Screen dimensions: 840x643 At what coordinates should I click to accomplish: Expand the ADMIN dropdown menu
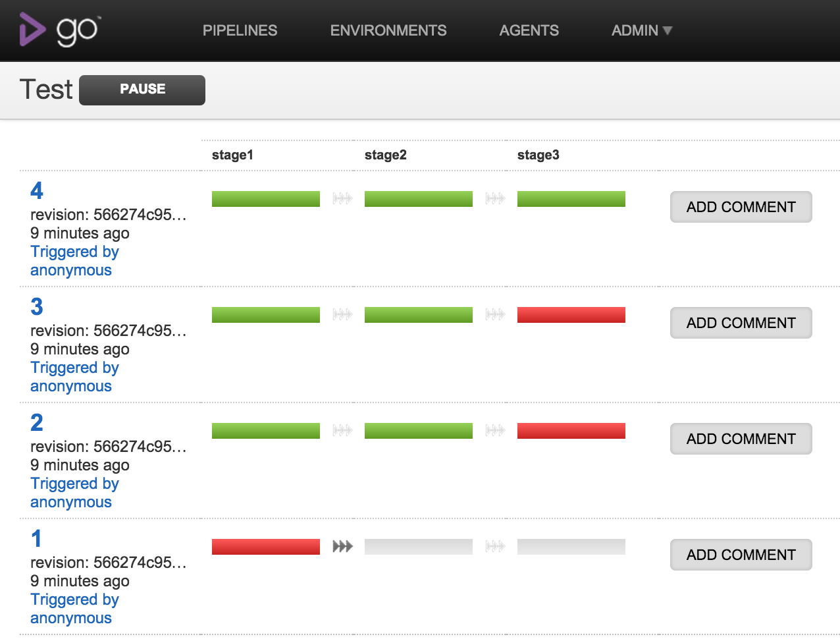[x=641, y=30]
